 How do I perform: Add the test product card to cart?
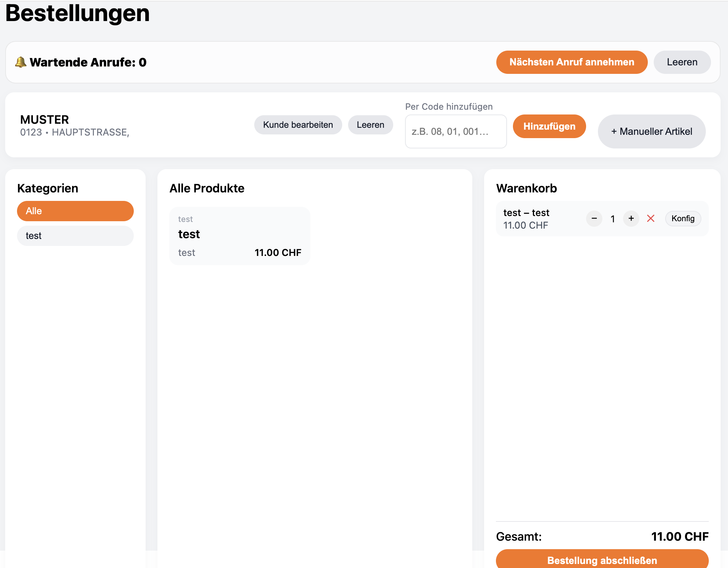(239, 236)
